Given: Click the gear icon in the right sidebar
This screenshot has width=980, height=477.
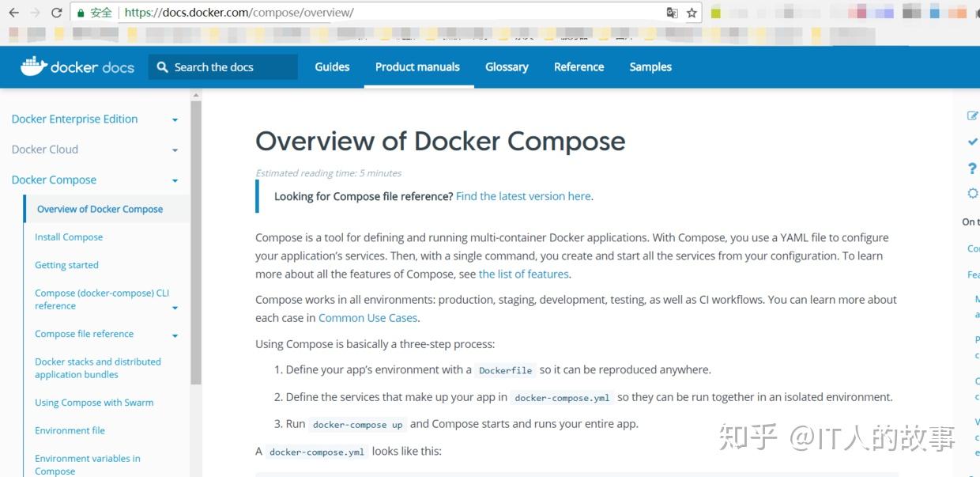Looking at the screenshot, I should coord(972,193).
